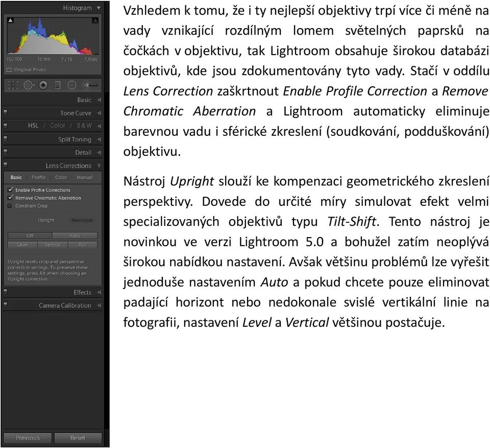Expand the Tone Curve panel
This screenshot has height=448, width=490.
pos(99,113)
